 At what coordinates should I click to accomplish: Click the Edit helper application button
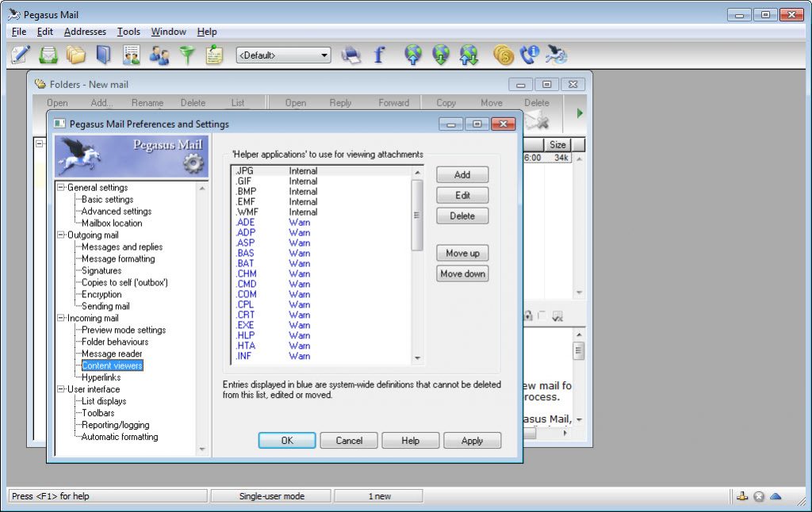click(462, 195)
